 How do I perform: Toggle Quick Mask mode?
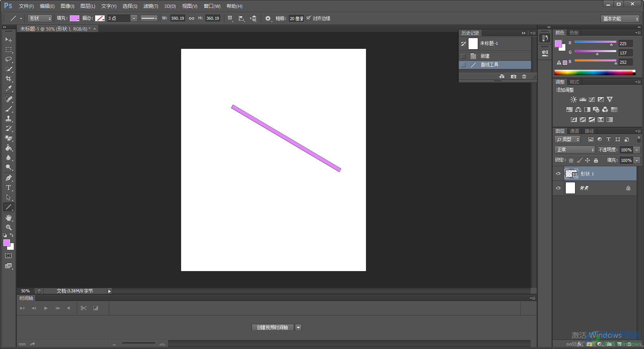pyautogui.click(x=9, y=256)
